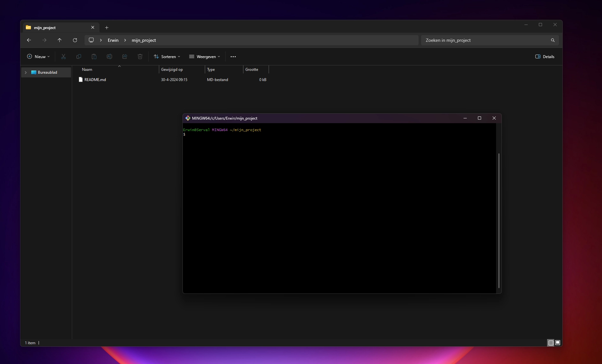Open the Weergeven dropdown
602x364 pixels.
click(x=205, y=57)
